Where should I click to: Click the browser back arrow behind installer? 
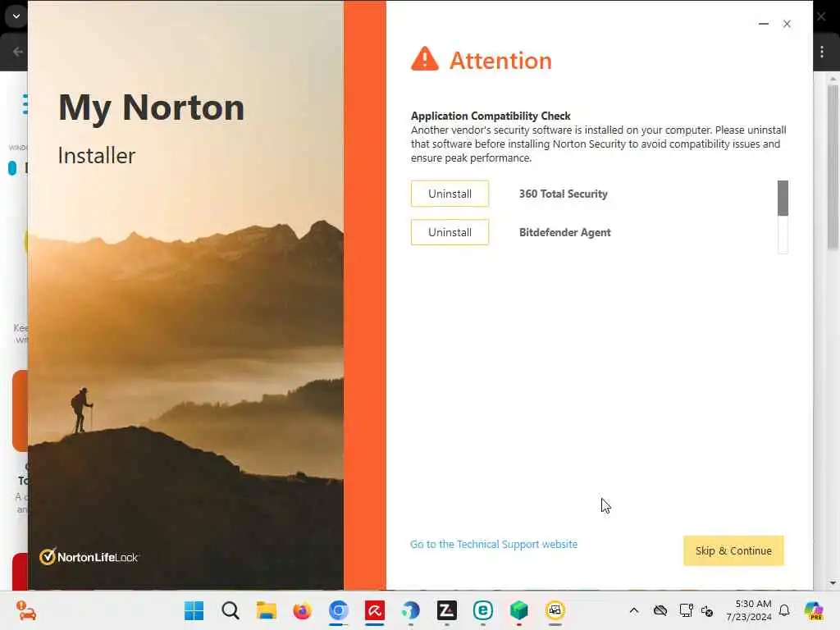click(18, 52)
